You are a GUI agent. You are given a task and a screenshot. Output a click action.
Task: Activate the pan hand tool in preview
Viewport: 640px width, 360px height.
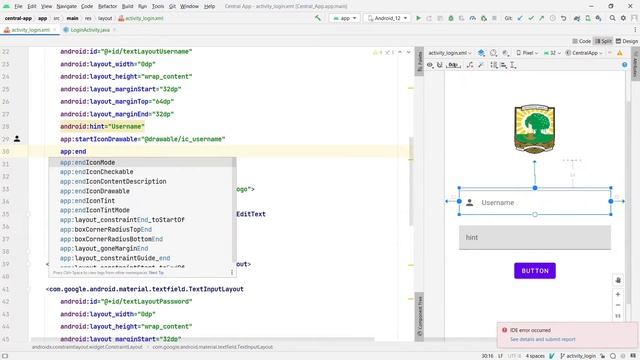618,280
